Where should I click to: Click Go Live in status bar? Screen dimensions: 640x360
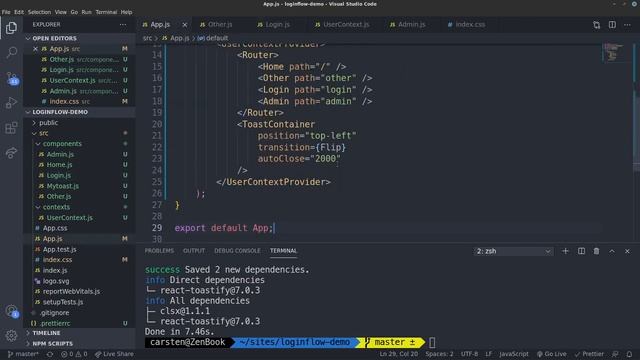point(551,354)
